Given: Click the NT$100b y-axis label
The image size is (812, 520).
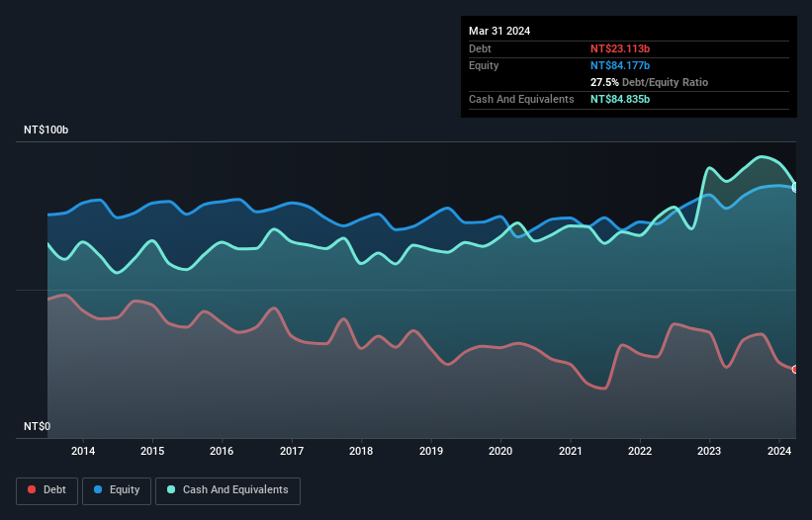Looking at the screenshot, I should tap(46, 130).
